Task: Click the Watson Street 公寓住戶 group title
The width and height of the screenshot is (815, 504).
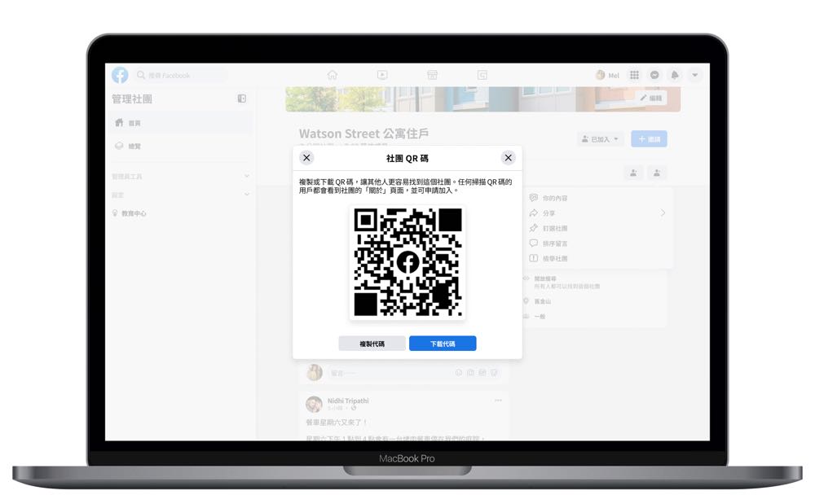Action: tap(363, 134)
